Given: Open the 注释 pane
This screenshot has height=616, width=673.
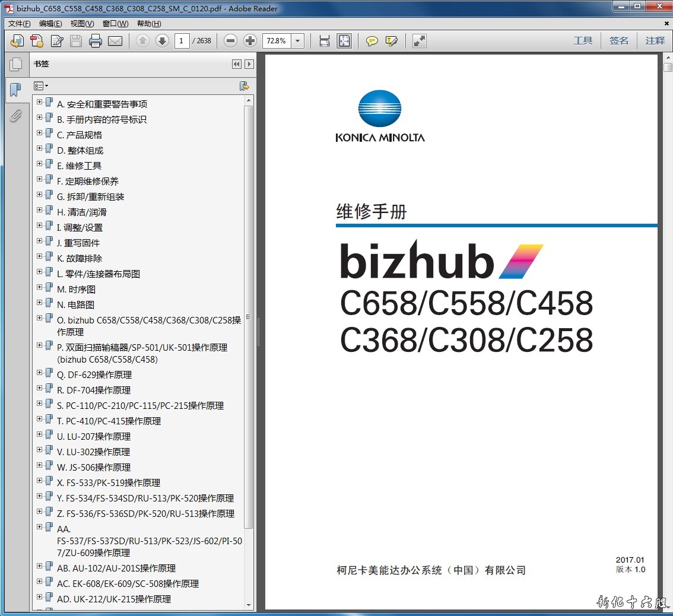Looking at the screenshot, I should (x=655, y=41).
